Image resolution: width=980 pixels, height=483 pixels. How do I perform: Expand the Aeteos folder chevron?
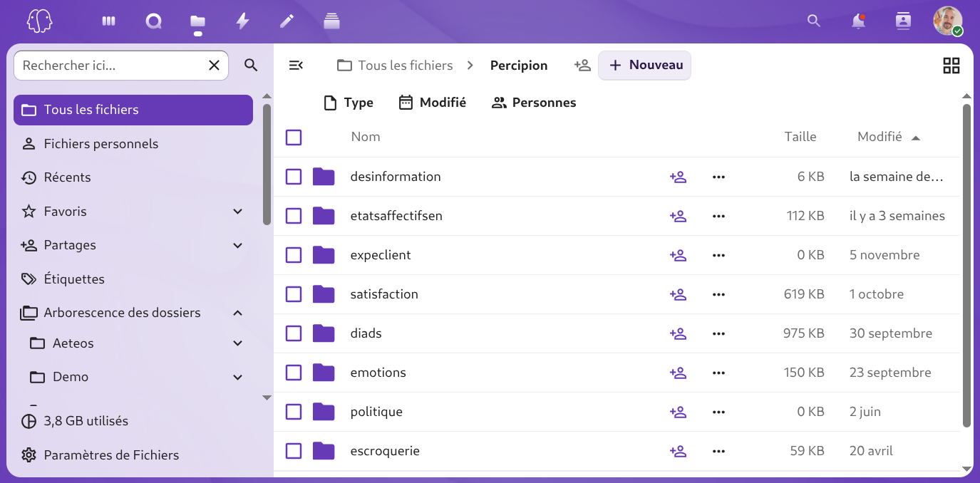(238, 343)
